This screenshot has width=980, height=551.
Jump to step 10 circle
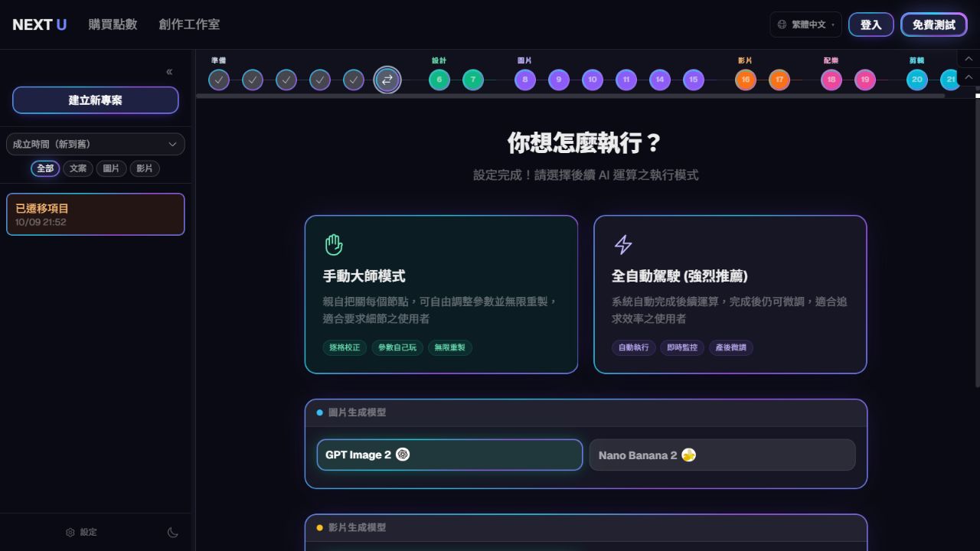click(x=593, y=80)
